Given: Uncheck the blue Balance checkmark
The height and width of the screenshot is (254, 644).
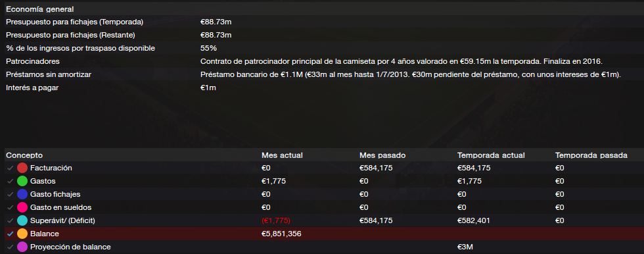Looking at the screenshot, I should (x=10, y=234).
